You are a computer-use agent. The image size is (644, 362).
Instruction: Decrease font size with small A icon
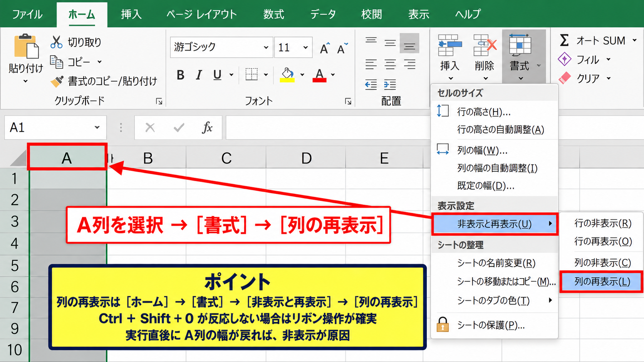[x=342, y=48]
